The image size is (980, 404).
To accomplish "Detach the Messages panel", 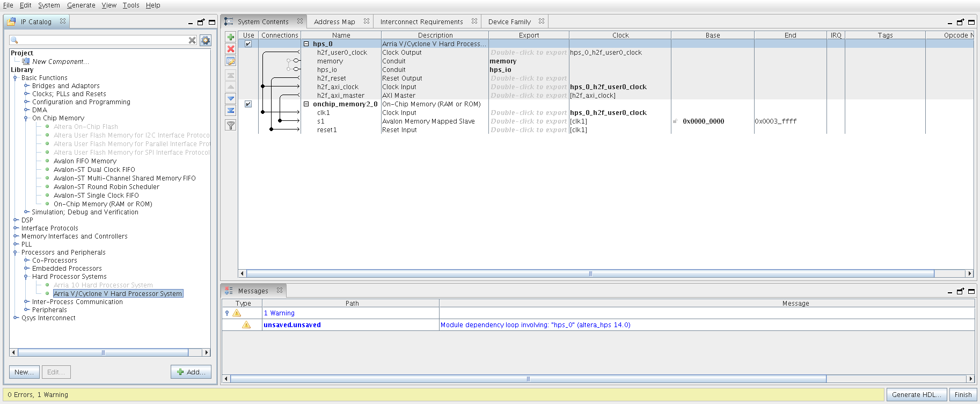I will point(960,291).
